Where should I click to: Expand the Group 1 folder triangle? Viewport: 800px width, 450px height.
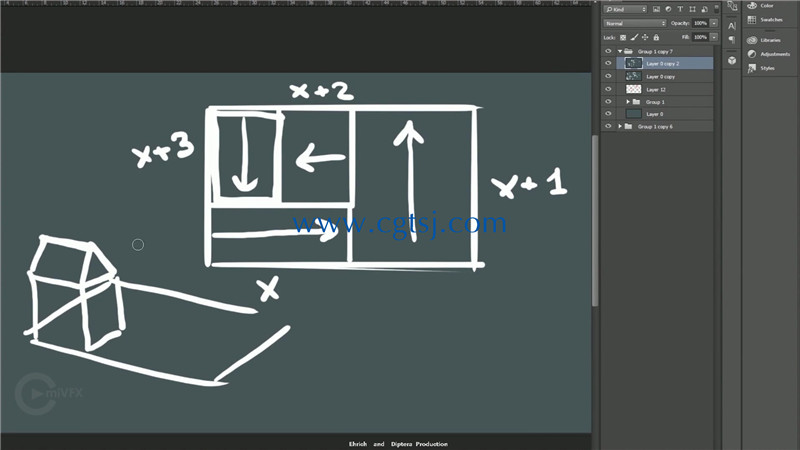pyautogui.click(x=628, y=102)
